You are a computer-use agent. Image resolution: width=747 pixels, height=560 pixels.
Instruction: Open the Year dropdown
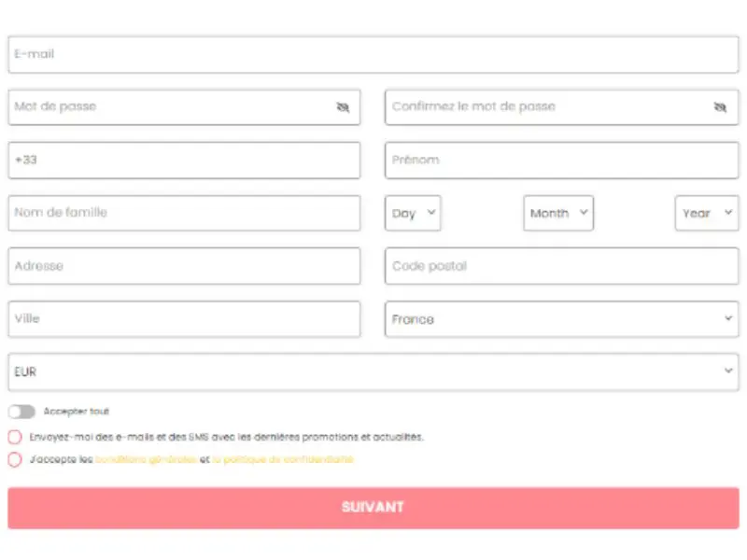tap(707, 214)
